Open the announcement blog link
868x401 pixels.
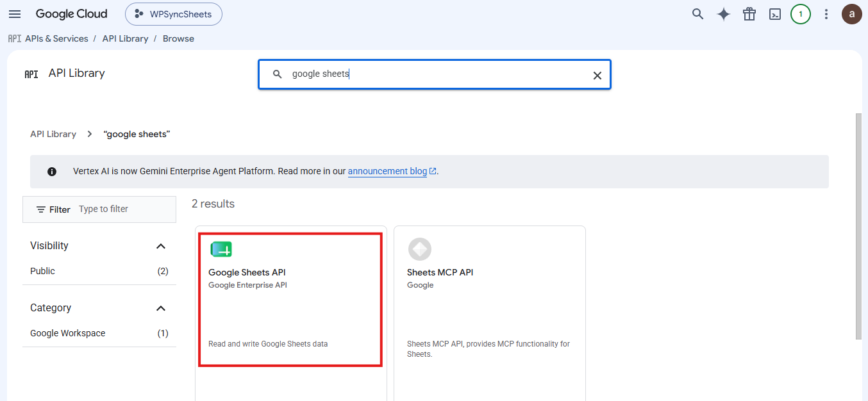point(387,171)
